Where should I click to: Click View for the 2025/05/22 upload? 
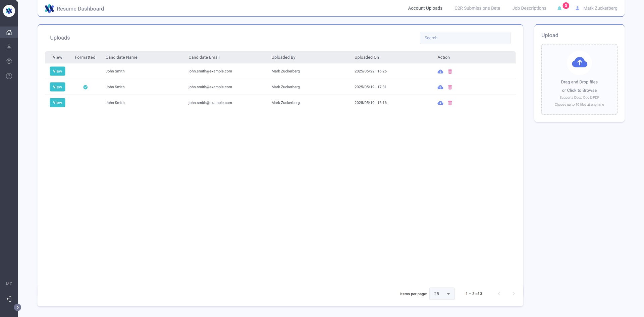57,71
